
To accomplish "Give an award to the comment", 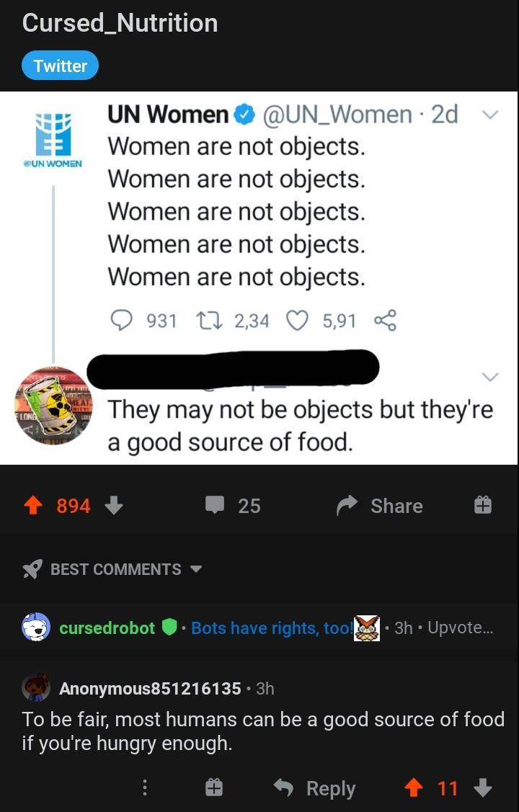I will (x=213, y=788).
